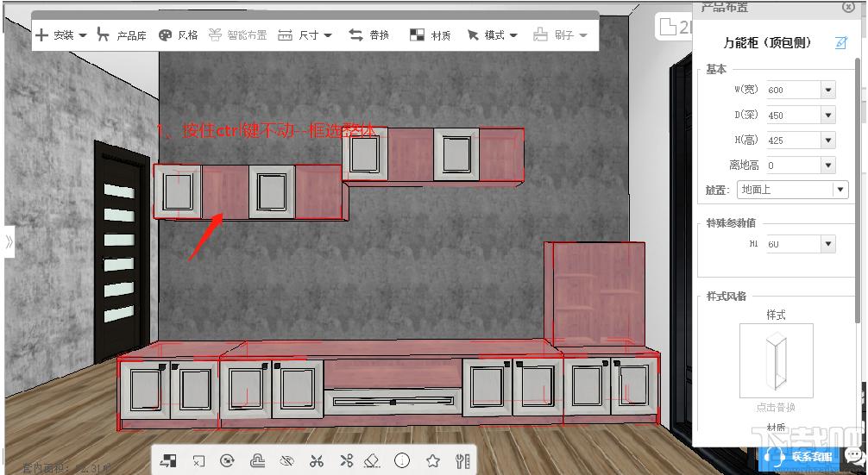Screen dimensions: 868x475
Task: Open the 产品库 product library
Action: point(122,34)
